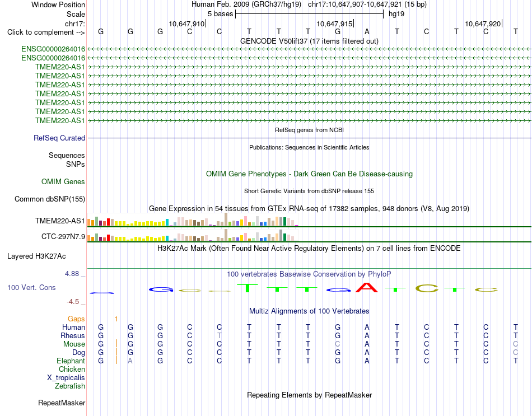The width and height of the screenshot is (532, 416).
Task: Click the 10,647,920 position marker
Action: pyautogui.click(x=483, y=24)
